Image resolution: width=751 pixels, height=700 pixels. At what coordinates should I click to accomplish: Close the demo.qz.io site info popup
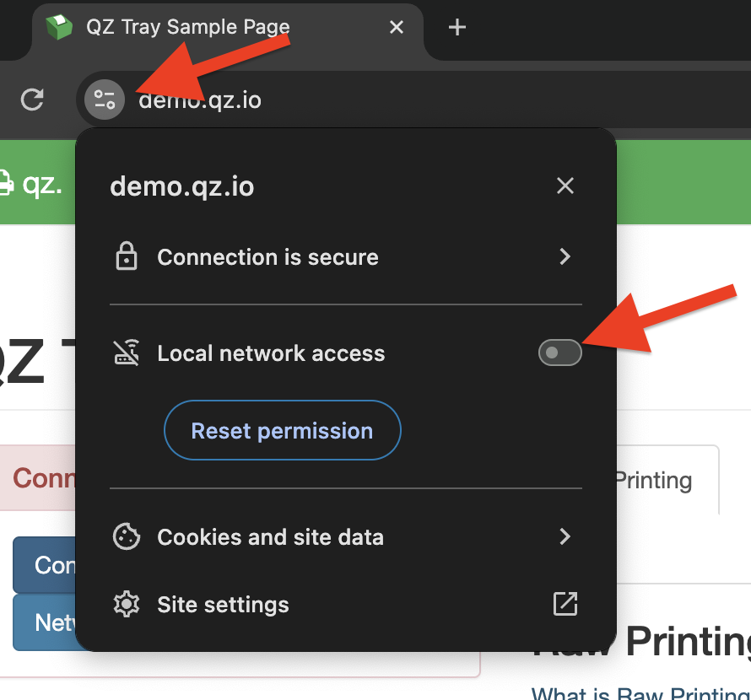[x=565, y=186]
